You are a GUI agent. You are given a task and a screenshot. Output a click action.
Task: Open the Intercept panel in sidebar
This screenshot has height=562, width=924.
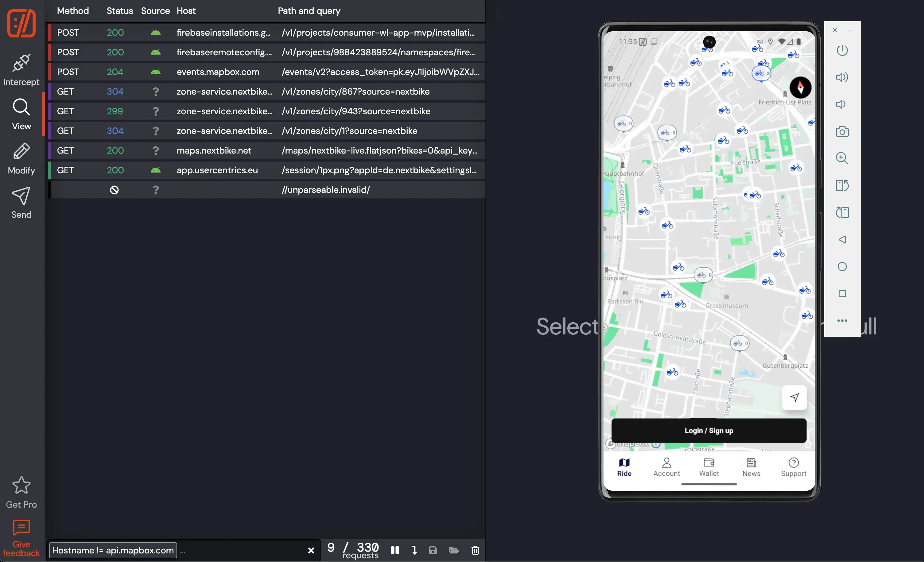coord(21,70)
